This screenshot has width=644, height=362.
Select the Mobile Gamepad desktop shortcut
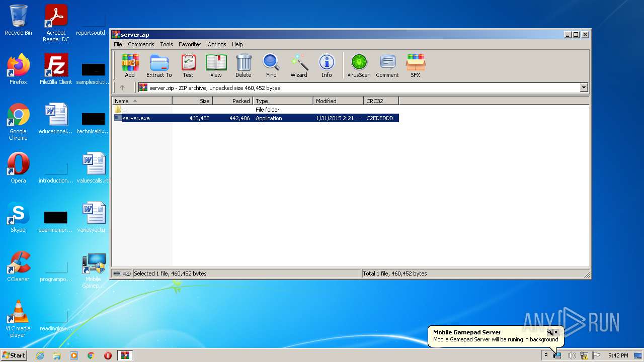[94, 270]
